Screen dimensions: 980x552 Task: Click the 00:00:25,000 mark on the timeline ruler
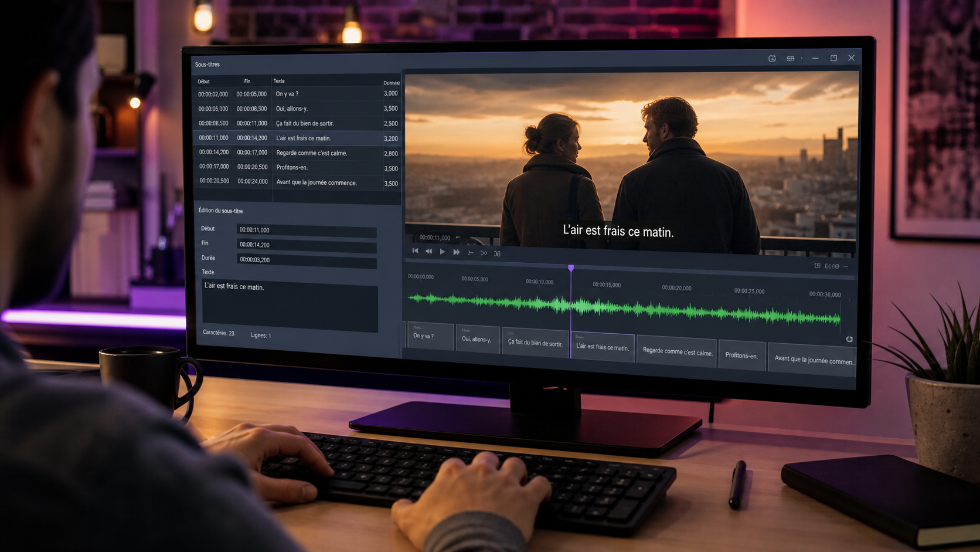(750, 291)
